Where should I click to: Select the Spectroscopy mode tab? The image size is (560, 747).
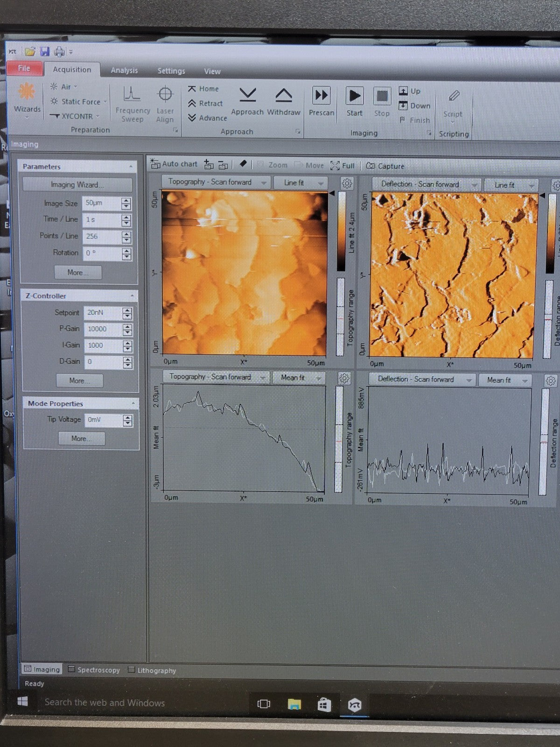tap(94, 669)
